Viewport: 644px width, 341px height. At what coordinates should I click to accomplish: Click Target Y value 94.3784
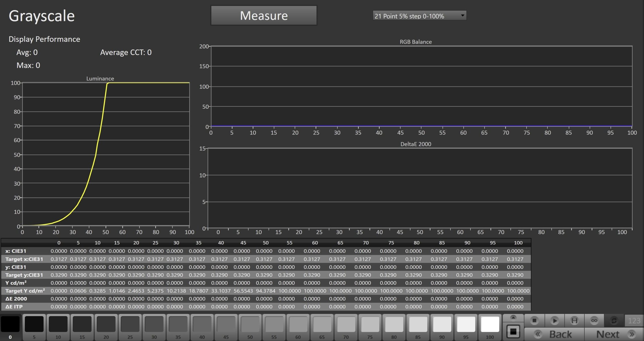coord(265,291)
